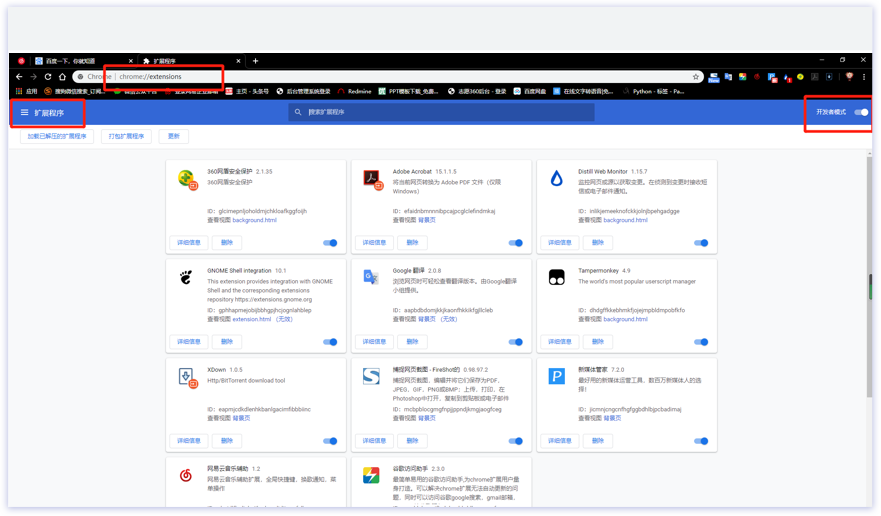881x516 pixels.
Task: Click the browser forward arrow
Action: click(33, 76)
